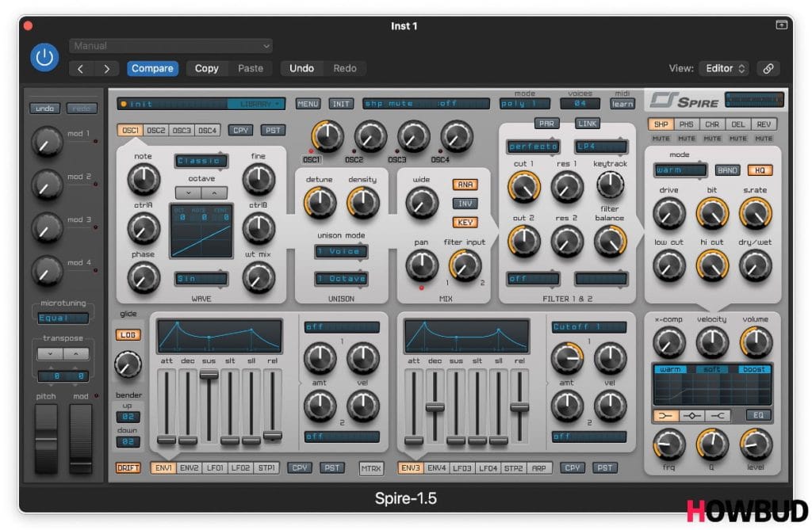
Task: Go to next preset with right arrow
Action: coord(106,69)
